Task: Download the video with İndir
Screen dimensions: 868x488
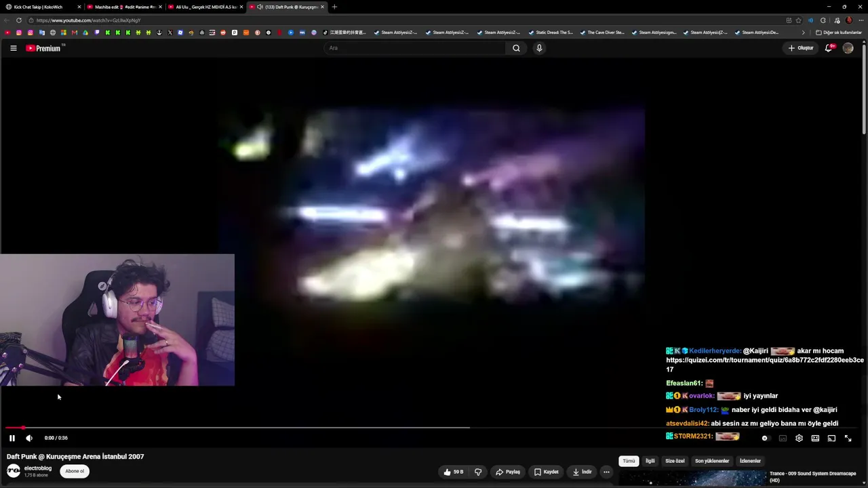Action: click(582, 472)
